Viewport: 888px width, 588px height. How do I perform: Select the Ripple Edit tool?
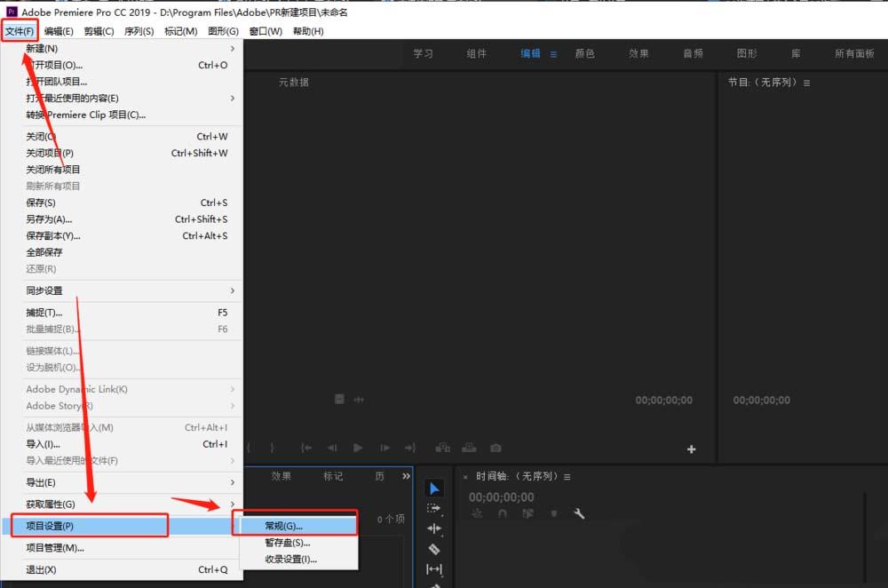434,528
